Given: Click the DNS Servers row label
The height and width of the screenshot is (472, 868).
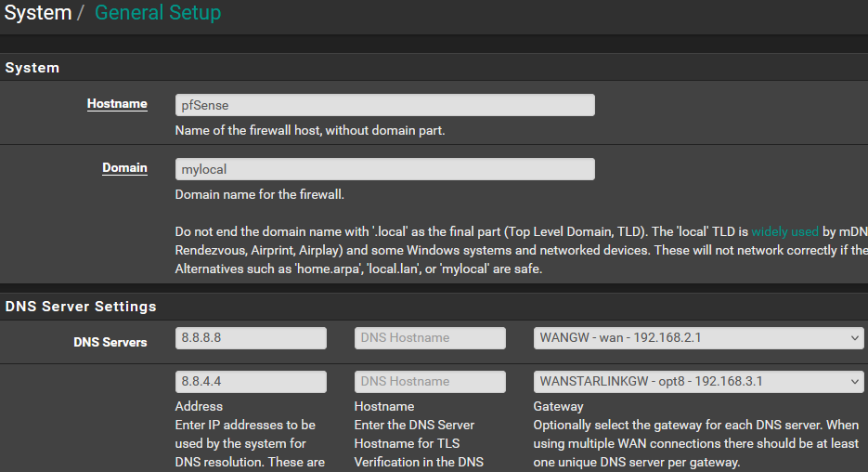Looking at the screenshot, I should click(110, 342).
